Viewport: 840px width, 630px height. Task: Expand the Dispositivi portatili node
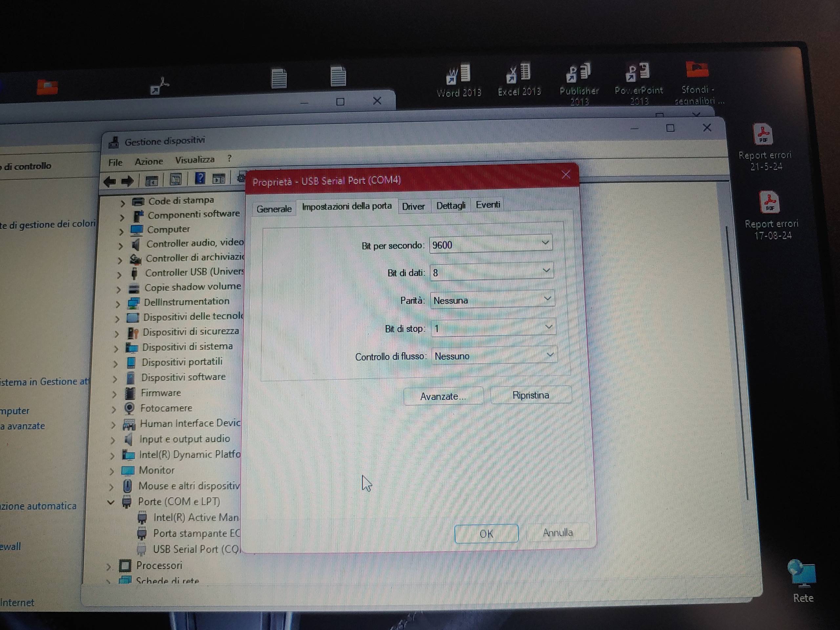[116, 364]
